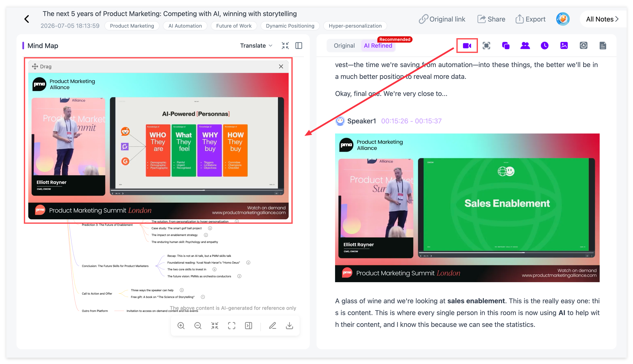Click the document page icon
The image size is (633, 364).
click(603, 46)
